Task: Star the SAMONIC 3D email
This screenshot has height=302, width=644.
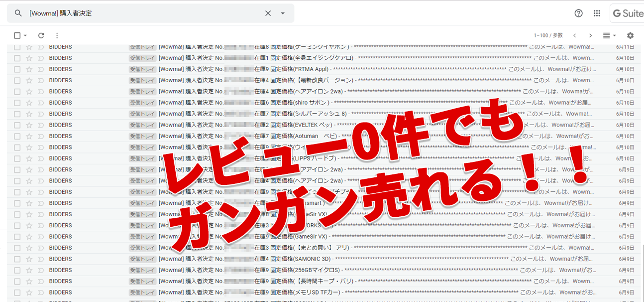Action: coord(29,259)
